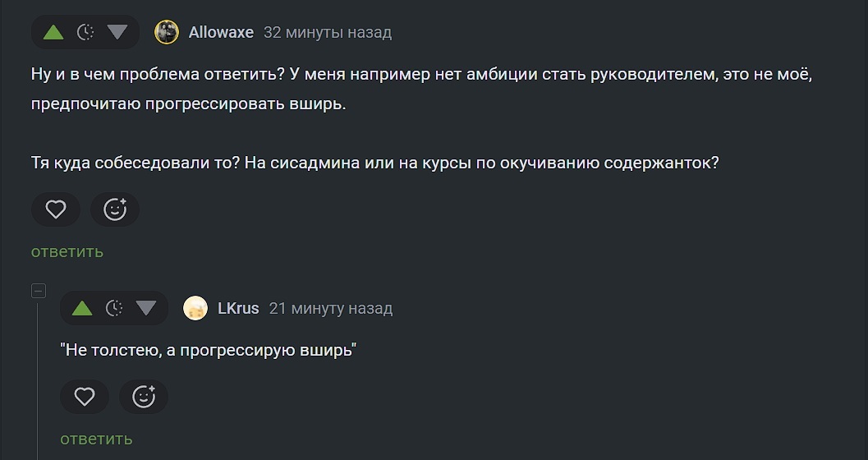Click the "21 минуту назад" timestamp

pyautogui.click(x=331, y=309)
